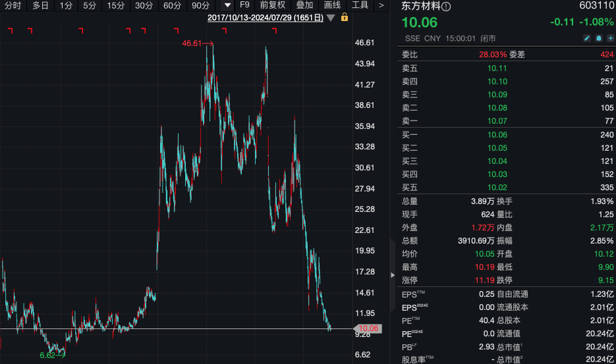The height and width of the screenshot is (364, 616).
Task: Click the 涨停 limit-up price 11.19
Action: 484,280
